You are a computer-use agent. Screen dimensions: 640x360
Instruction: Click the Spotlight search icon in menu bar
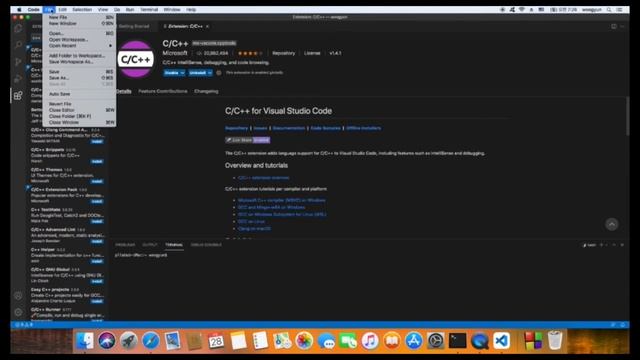point(609,9)
